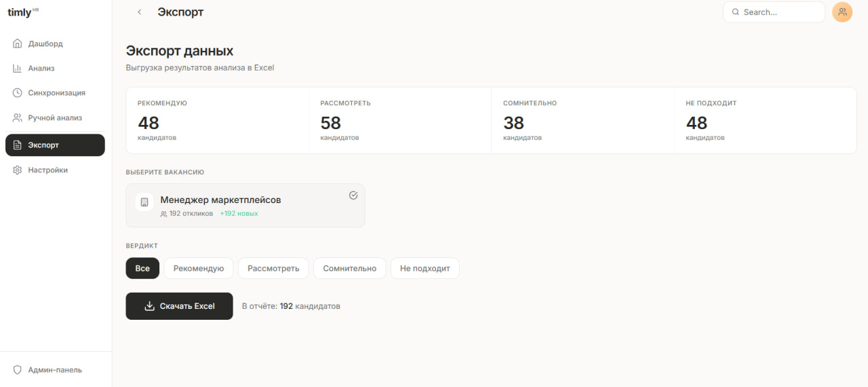The image size is (868, 387).
Task: Toggle the checkmark on Менеджер маркетплейсов card
Action: pos(353,196)
